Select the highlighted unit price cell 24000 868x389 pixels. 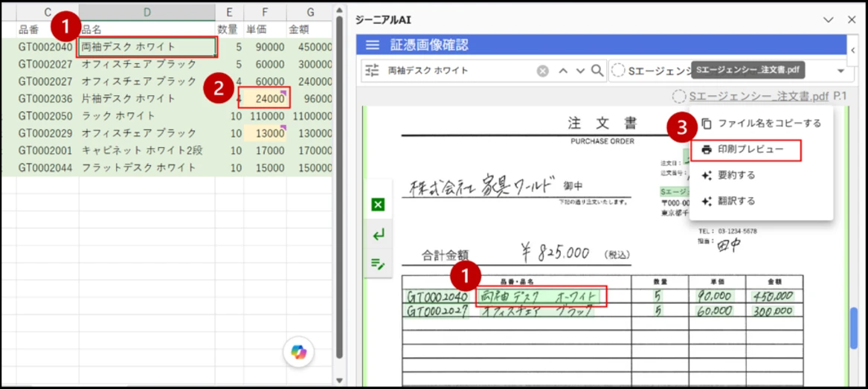coord(266,98)
